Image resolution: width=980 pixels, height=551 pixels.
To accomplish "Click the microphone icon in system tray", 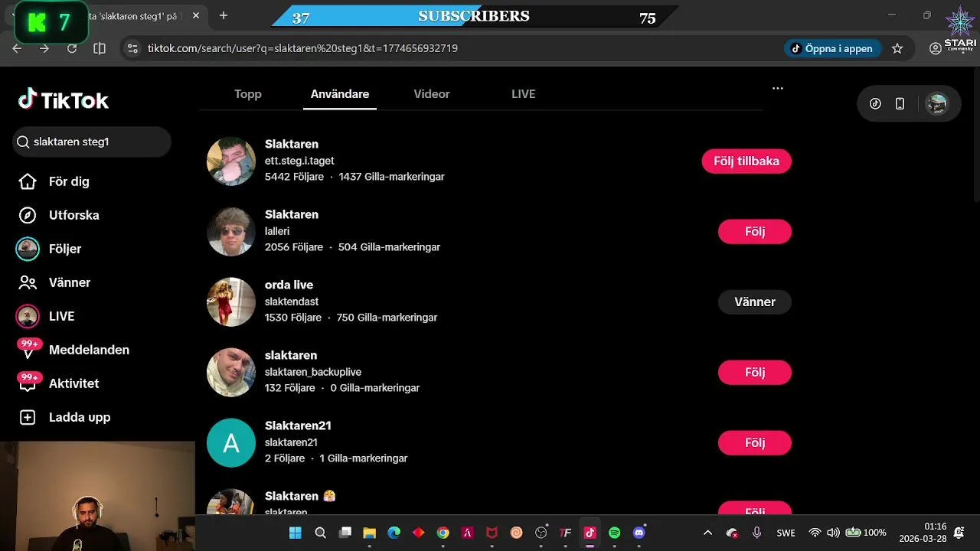I will (756, 533).
